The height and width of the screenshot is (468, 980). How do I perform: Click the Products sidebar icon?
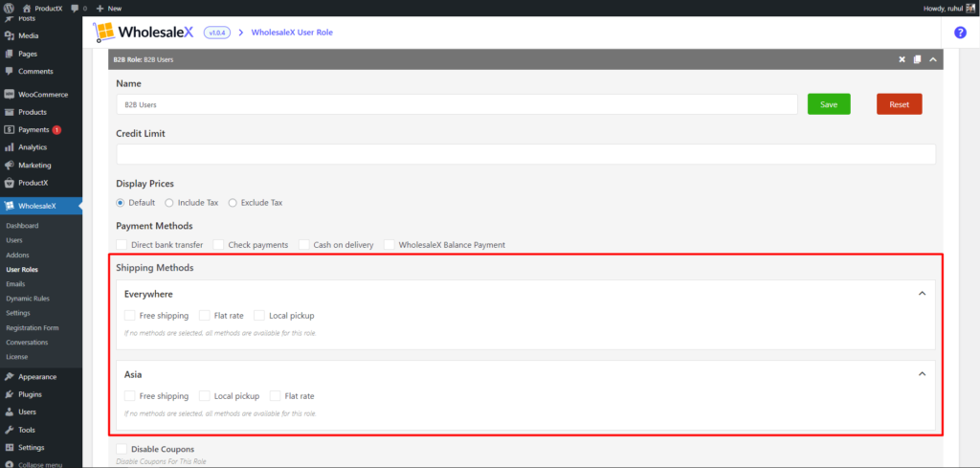coord(10,112)
